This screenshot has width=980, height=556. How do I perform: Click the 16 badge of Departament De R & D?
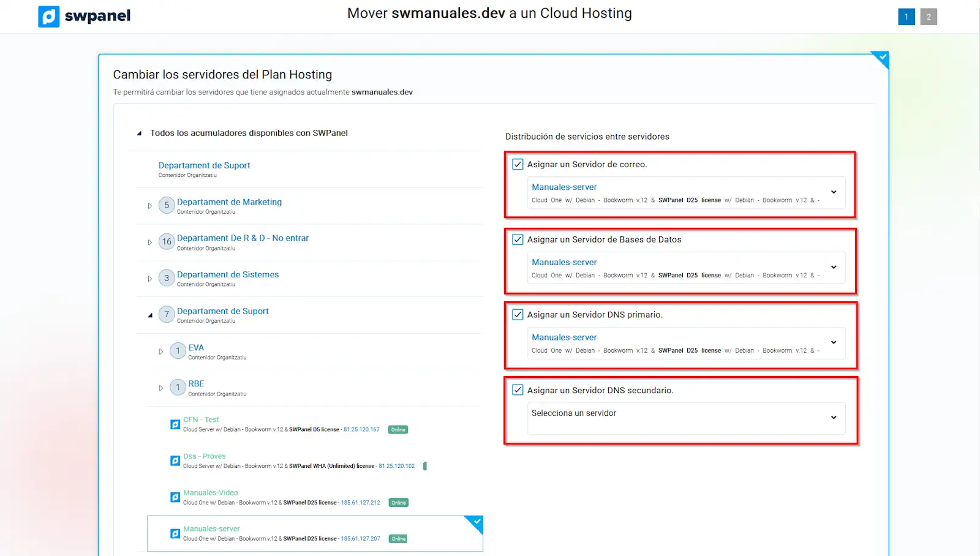(167, 241)
